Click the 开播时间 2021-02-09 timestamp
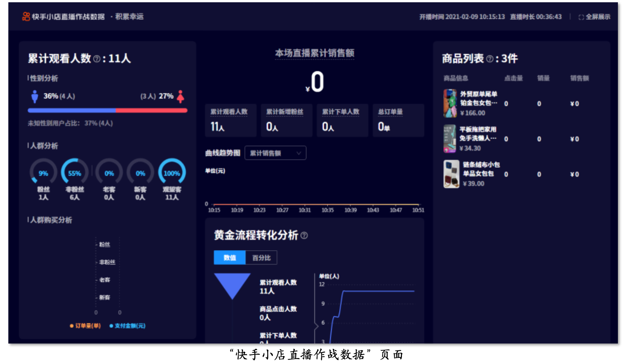627x364 pixels. click(462, 17)
